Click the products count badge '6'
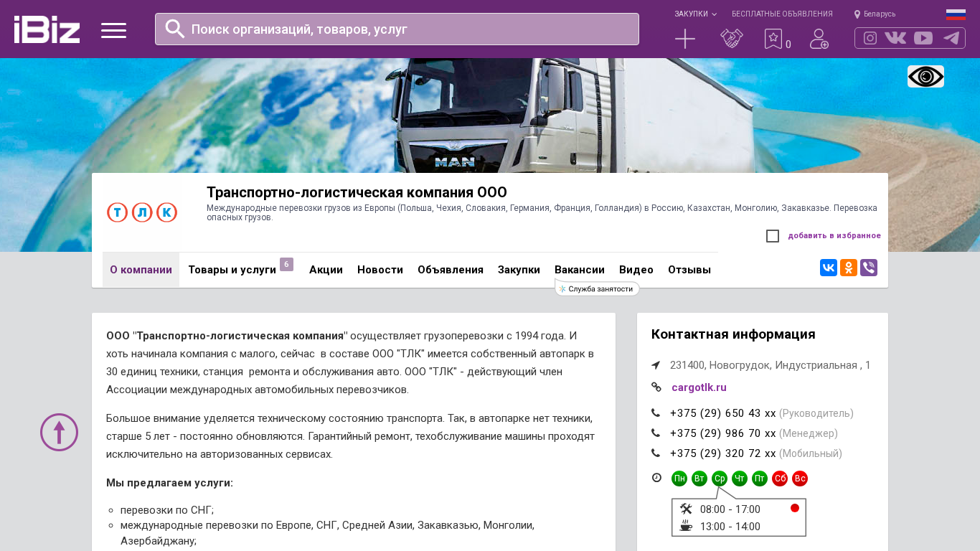980x551 pixels. point(286,264)
